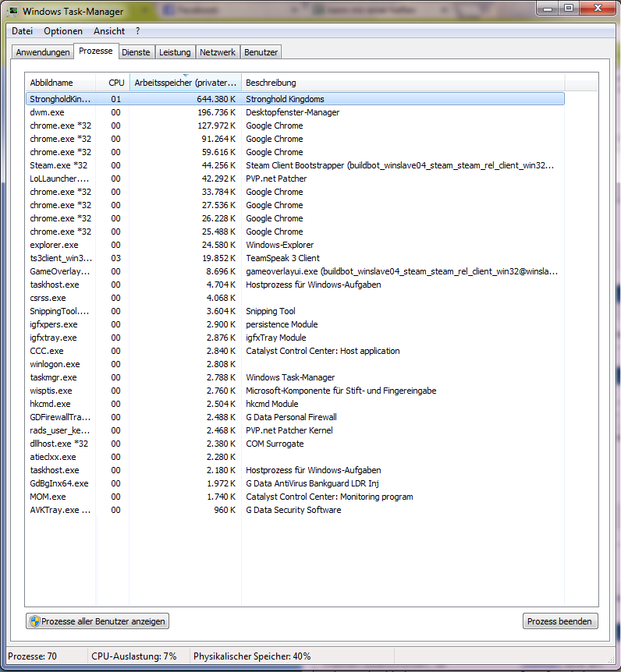Click the TeamSpeak 3 Client description

point(282,258)
